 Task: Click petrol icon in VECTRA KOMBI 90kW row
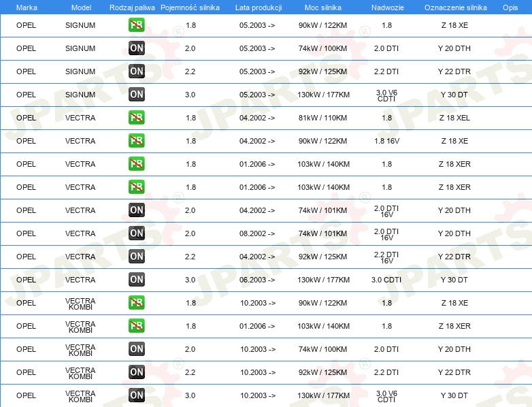coord(136,302)
